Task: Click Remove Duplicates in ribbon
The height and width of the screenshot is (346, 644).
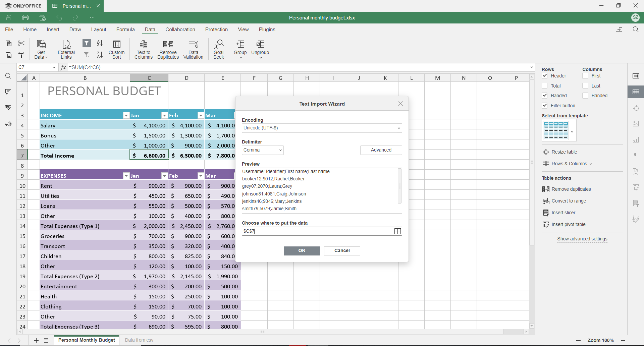Action: click(168, 50)
